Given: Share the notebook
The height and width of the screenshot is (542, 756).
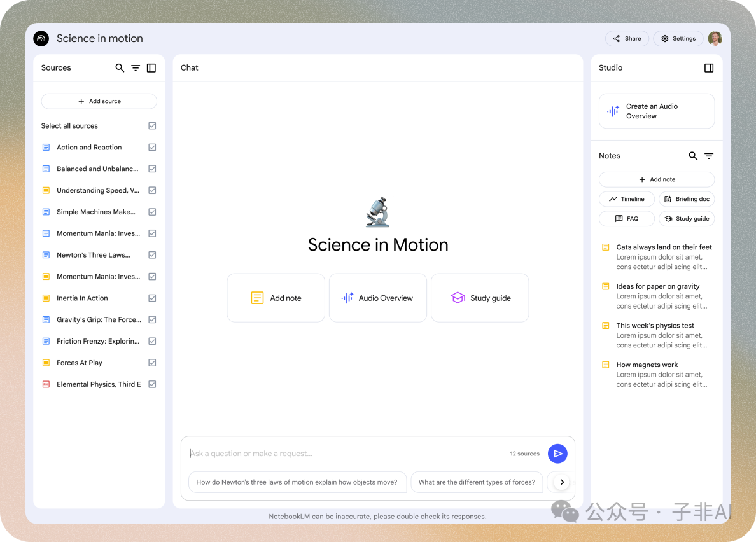Looking at the screenshot, I should click(627, 39).
